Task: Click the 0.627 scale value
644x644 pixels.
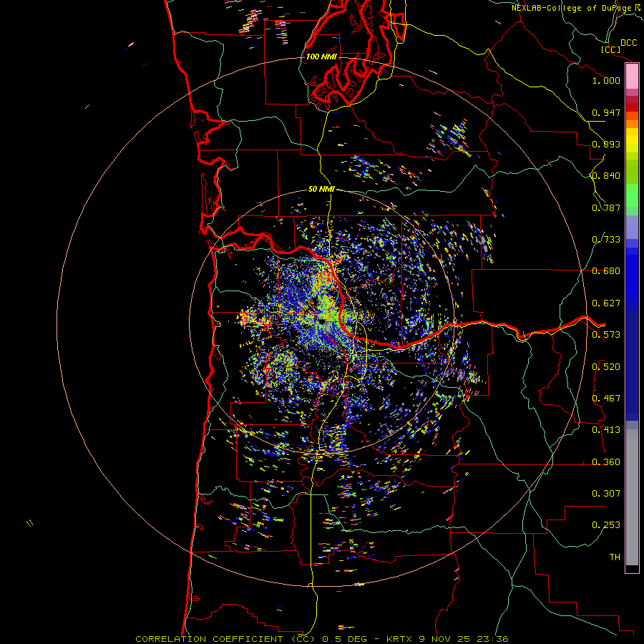Action: (606, 303)
